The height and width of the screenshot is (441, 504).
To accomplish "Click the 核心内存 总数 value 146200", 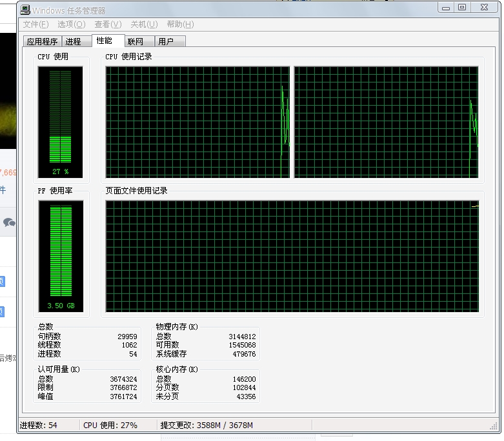I will [245, 379].
